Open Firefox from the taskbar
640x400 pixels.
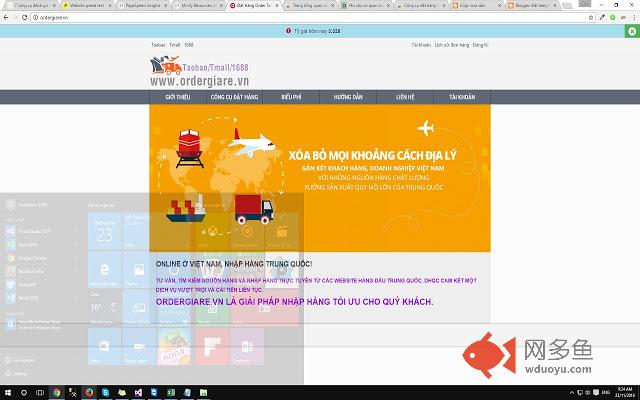click(89, 393)
